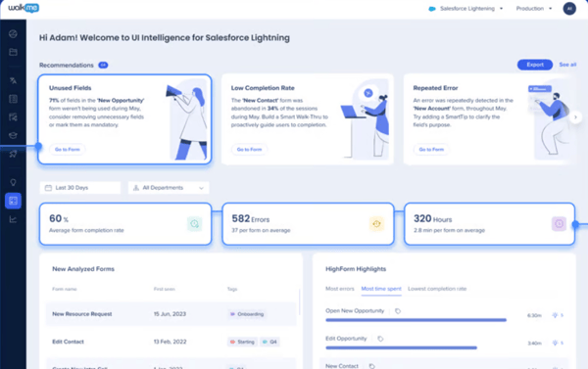Click insights bulb icon for Open New Opportunity
The width and height of the screenshot is (588, 369).
coord(555,315)
